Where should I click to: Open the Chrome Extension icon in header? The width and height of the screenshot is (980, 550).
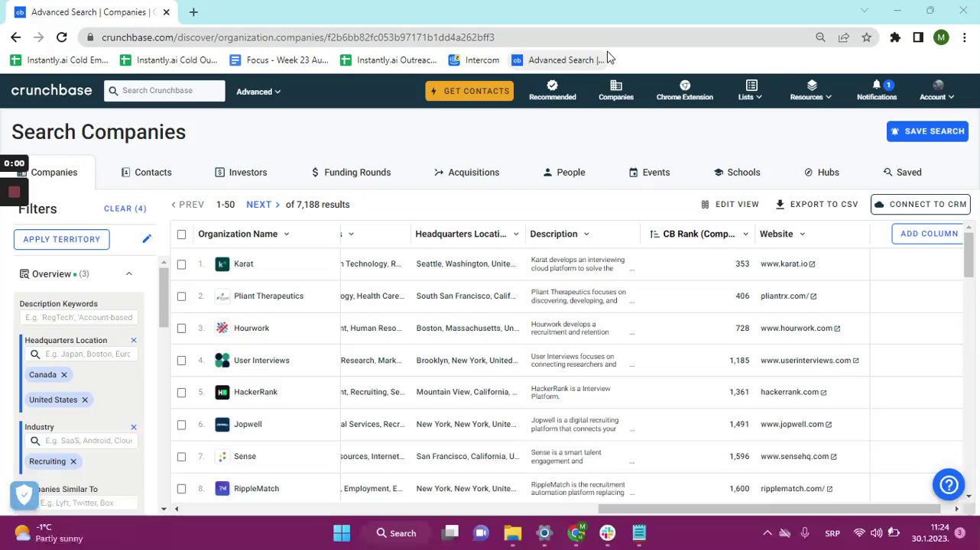684,90
